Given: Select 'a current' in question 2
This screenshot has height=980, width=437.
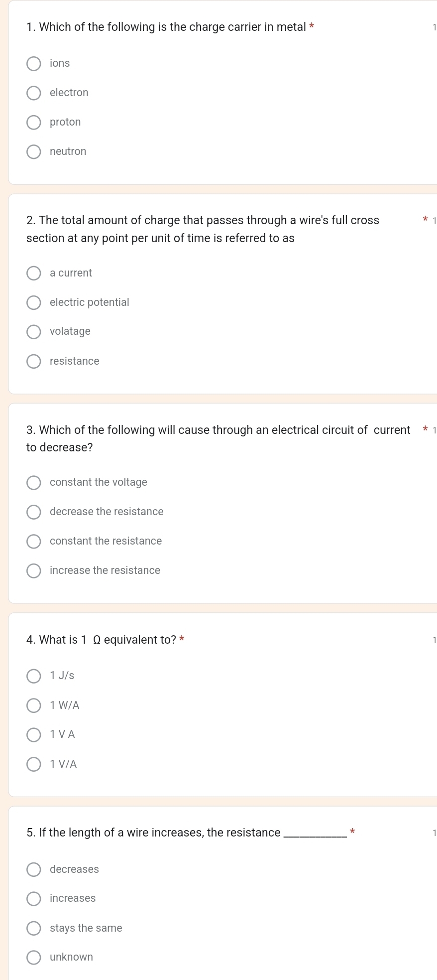Looking at the screenshot, I should [33, 273].
